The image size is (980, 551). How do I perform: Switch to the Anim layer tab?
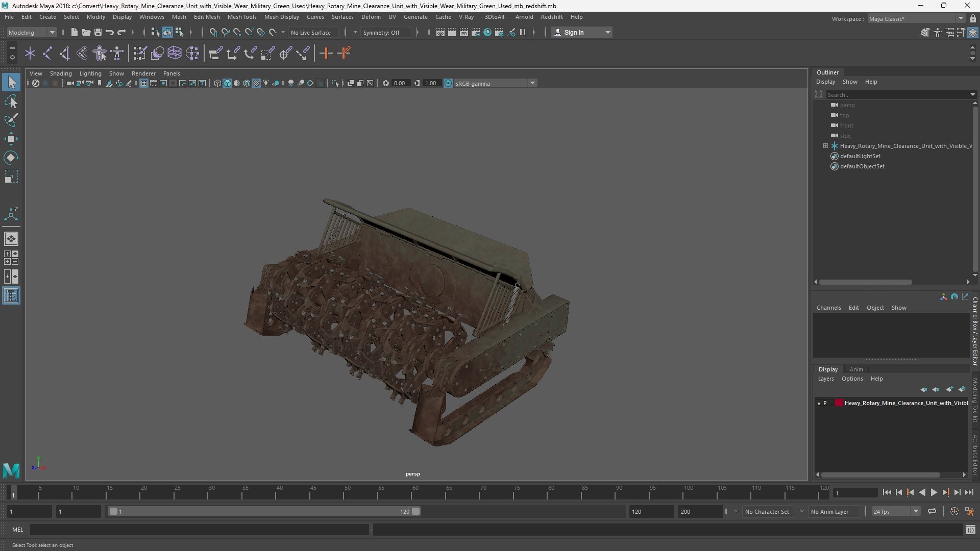point(856,369)
